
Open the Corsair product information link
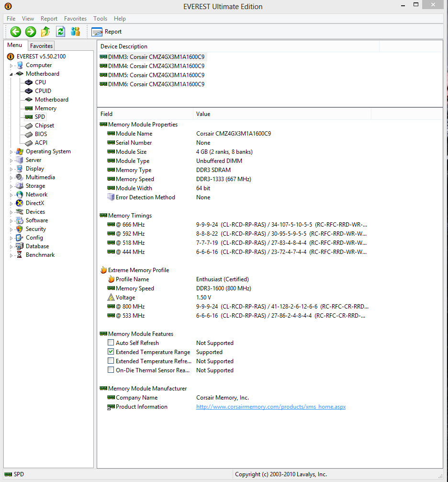[271, 407]
